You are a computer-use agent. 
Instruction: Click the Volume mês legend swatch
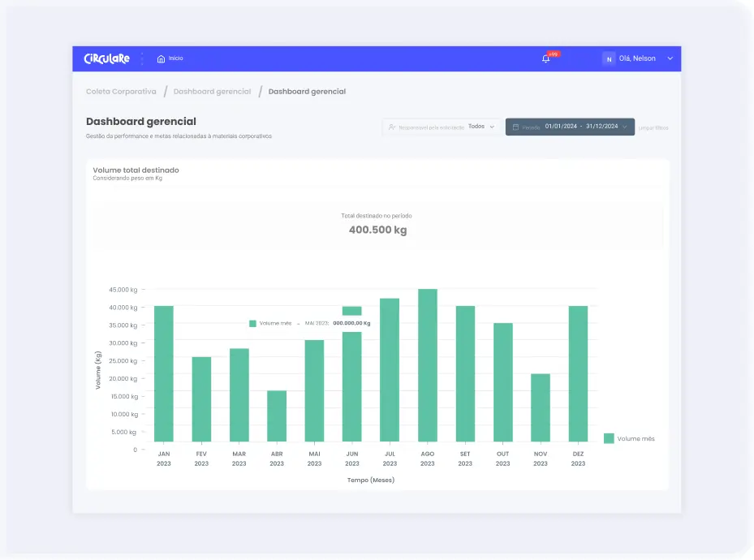coord(609,438)
